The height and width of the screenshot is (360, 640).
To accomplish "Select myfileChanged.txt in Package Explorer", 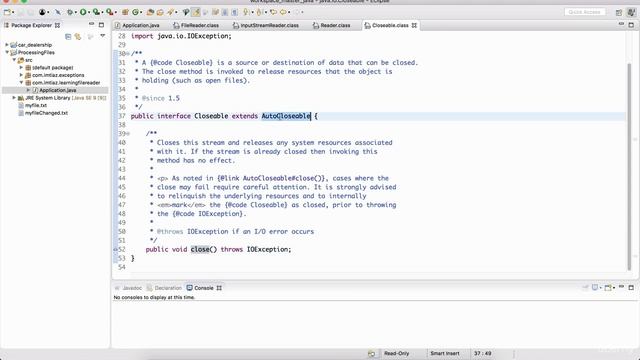I will [46, 113].
